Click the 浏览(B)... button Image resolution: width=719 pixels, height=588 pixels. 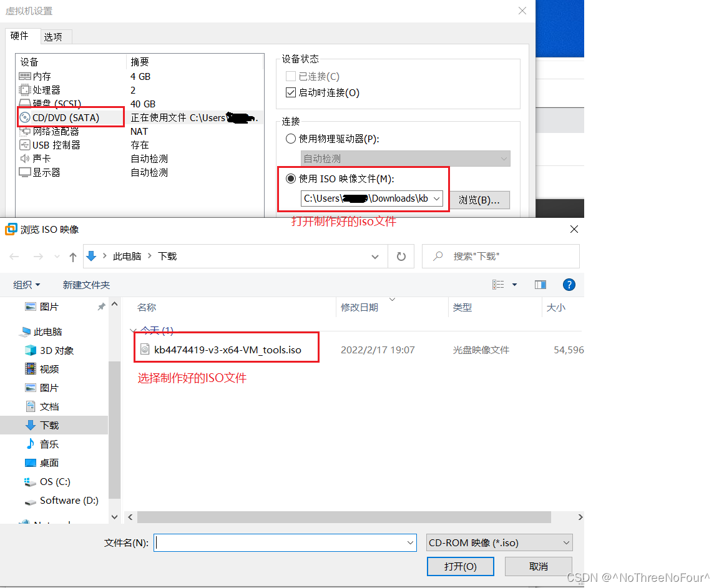pyautogui.click(x=479, y=200)
